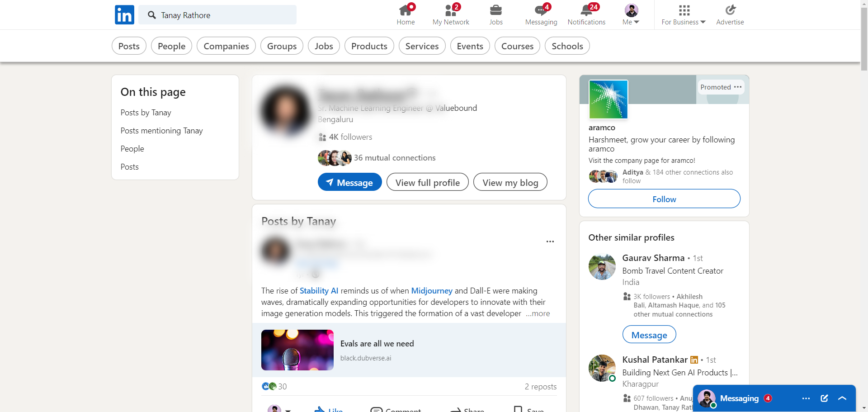Expand the messaging overlay chevron
Viewport: 868px width, 412px height.
(x=842, y=398)
